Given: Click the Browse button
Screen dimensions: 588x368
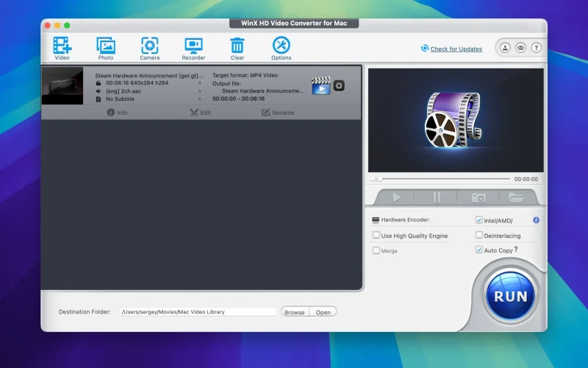Looking at the screenshot, I should (x=295, y=312).
